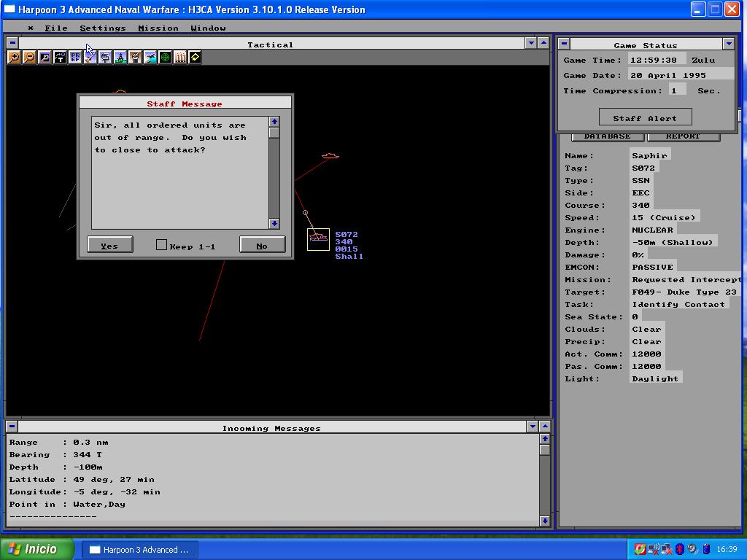Select the Saphir S072 submarine unit icon
Screen dimensions: 747x560
point(318,238)
